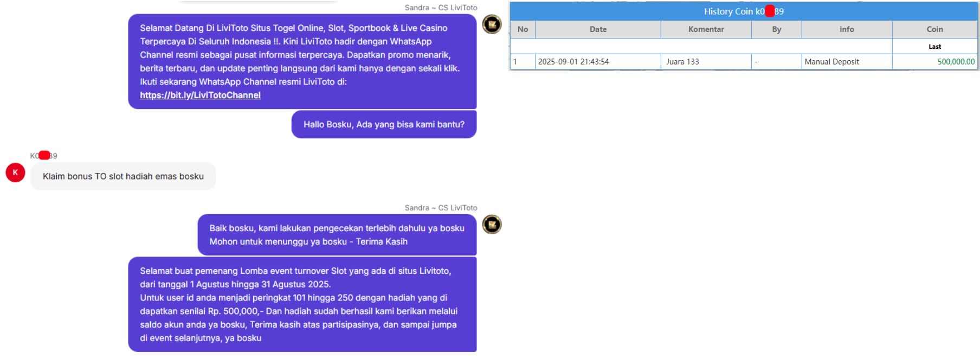980x359 pixels.
Task: Open the bit.ly/LiviTotoChannel link
Action: [x=200, y=95]
